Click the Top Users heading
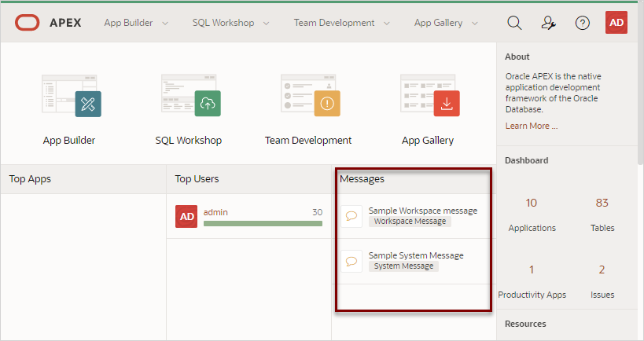The height and width of the screenshot is (341, 644). pyautogui.click(x=197, y=179)
